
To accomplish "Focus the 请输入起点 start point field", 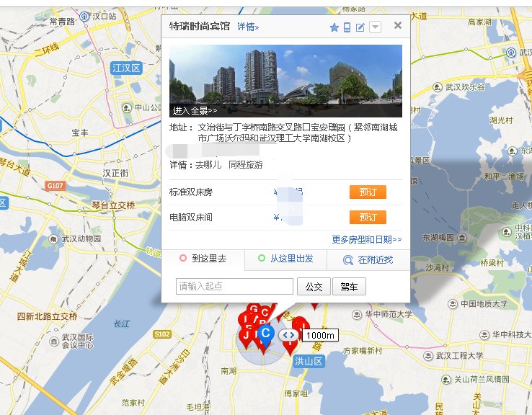I will [234, 287].
